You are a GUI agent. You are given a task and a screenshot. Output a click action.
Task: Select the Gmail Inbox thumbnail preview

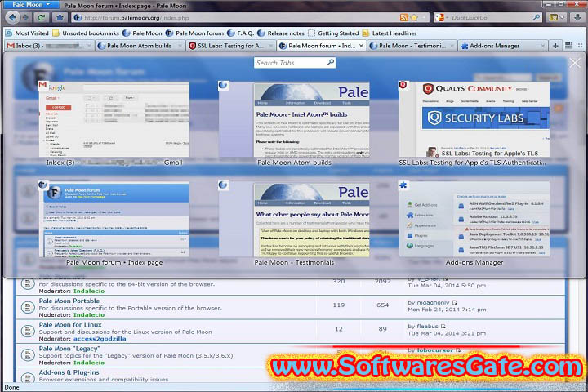(x=114, y=119)
